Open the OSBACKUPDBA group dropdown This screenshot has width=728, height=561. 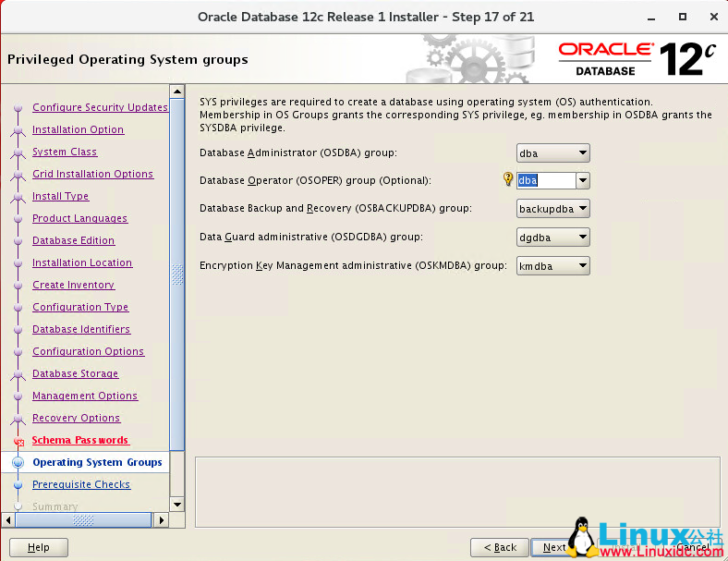pos(553,209)
